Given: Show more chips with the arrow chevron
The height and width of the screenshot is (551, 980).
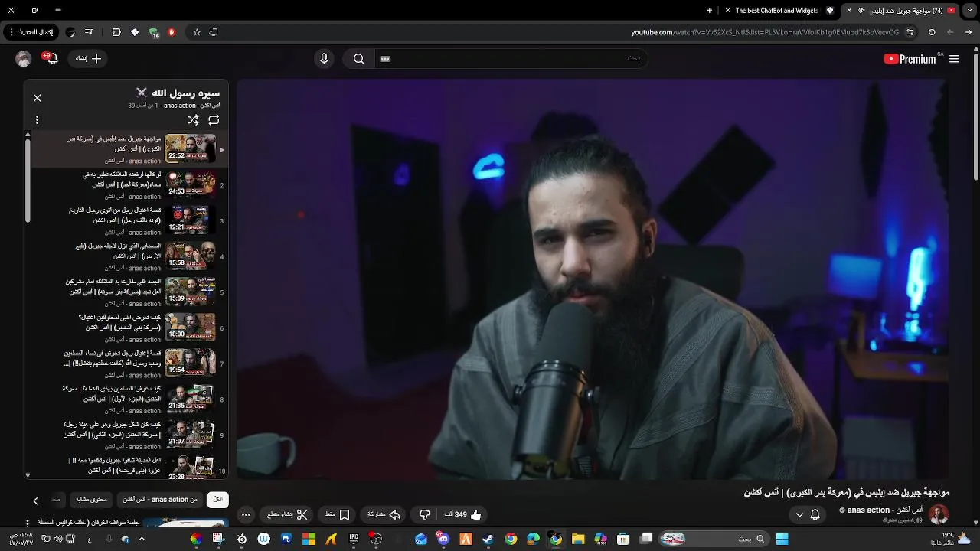Looking at the screenshot, I should [35, 500].
